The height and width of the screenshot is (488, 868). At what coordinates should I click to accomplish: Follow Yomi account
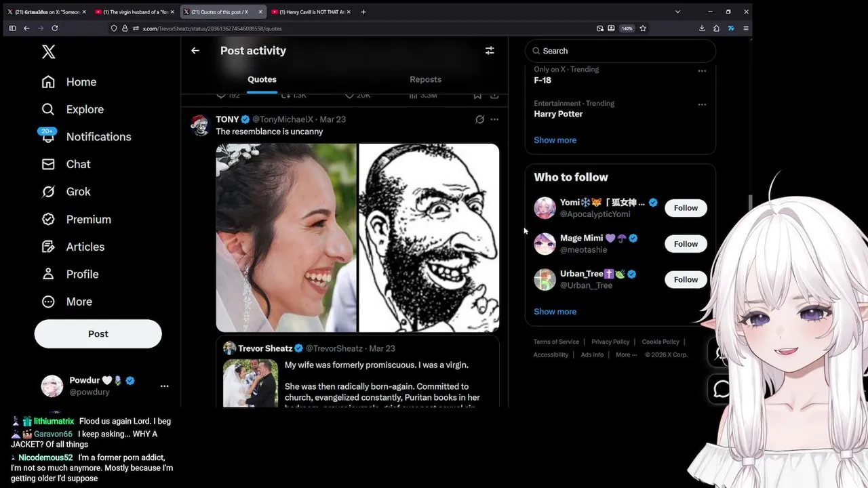pos(686,208)
